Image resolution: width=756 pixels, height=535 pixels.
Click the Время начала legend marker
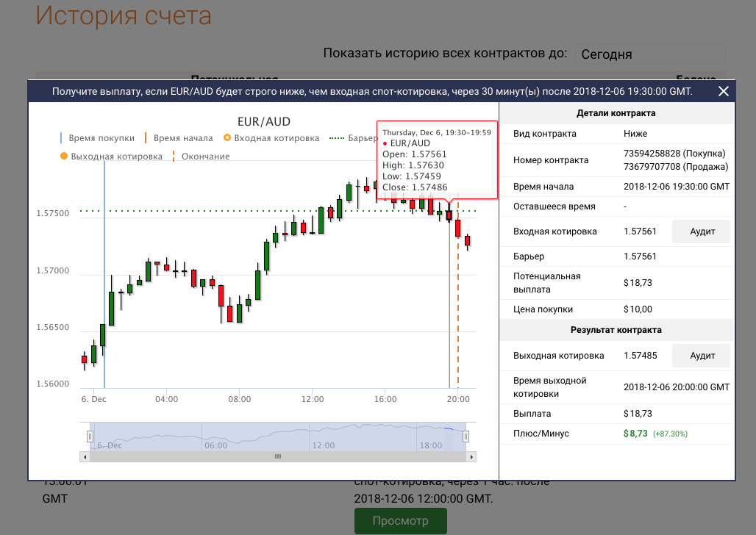point(146,138)
